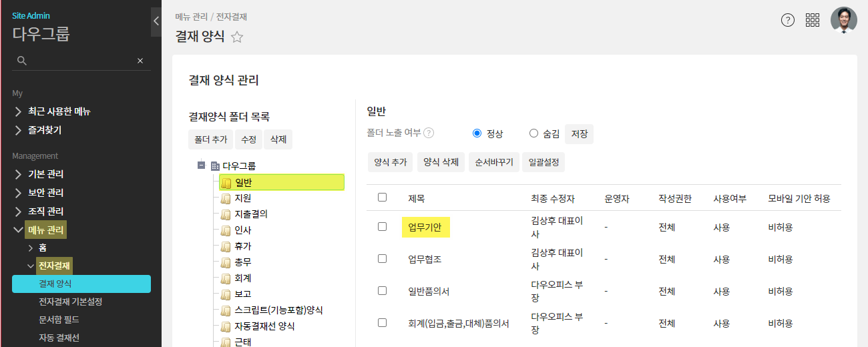This screenshot has width=868, height=347.
Task: Click the 저장 button
Action: coord(579,133)
